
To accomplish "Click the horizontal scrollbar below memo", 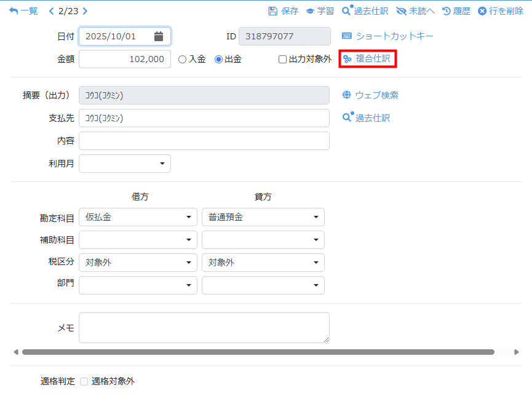I will click(258, 352).
